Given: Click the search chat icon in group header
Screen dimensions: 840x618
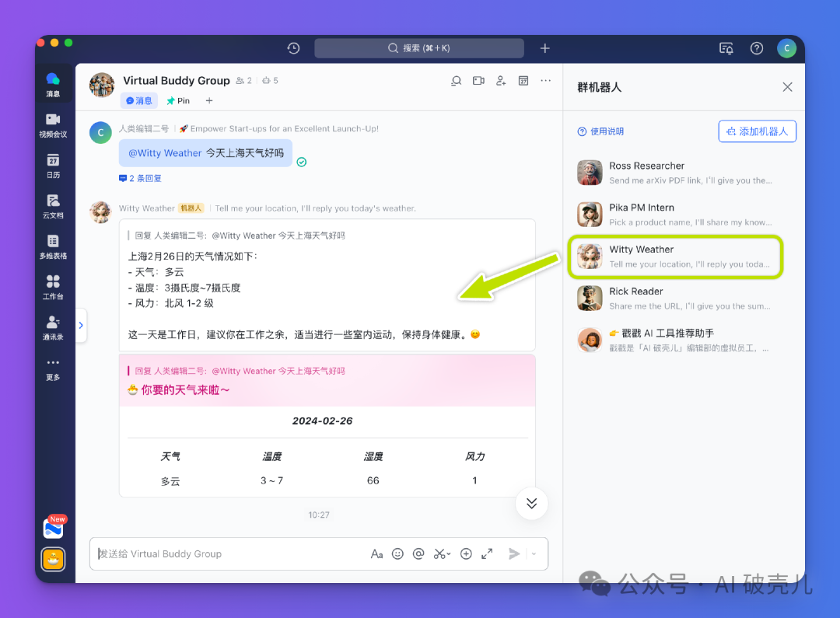Looking at the screenshot, I should pos(457,81).
